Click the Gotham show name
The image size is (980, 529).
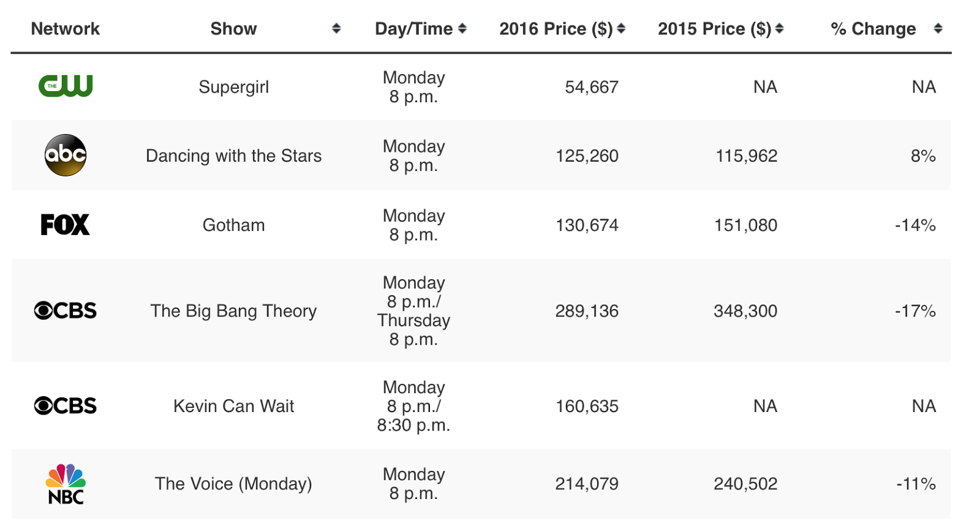click(233, 225)
